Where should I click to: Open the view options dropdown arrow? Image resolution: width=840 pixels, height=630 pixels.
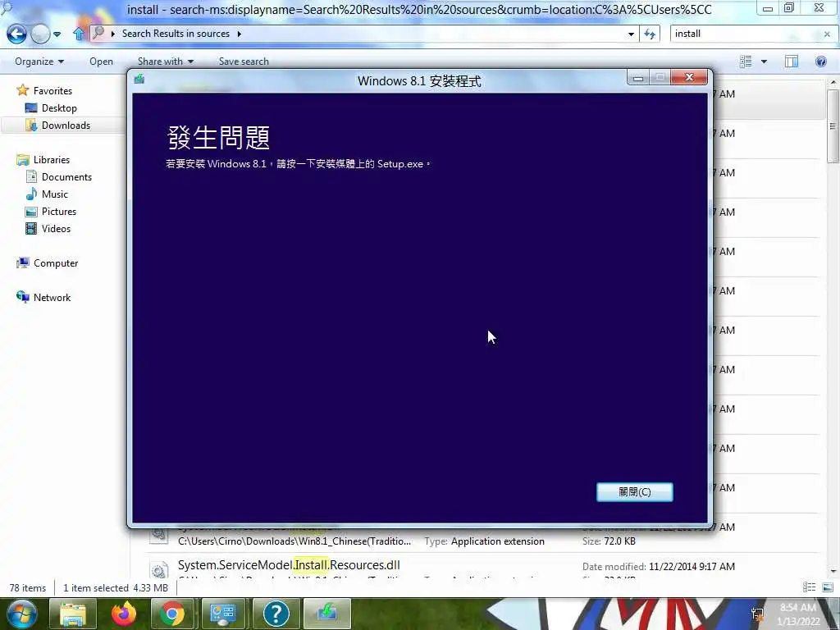[x=764, y=62]
